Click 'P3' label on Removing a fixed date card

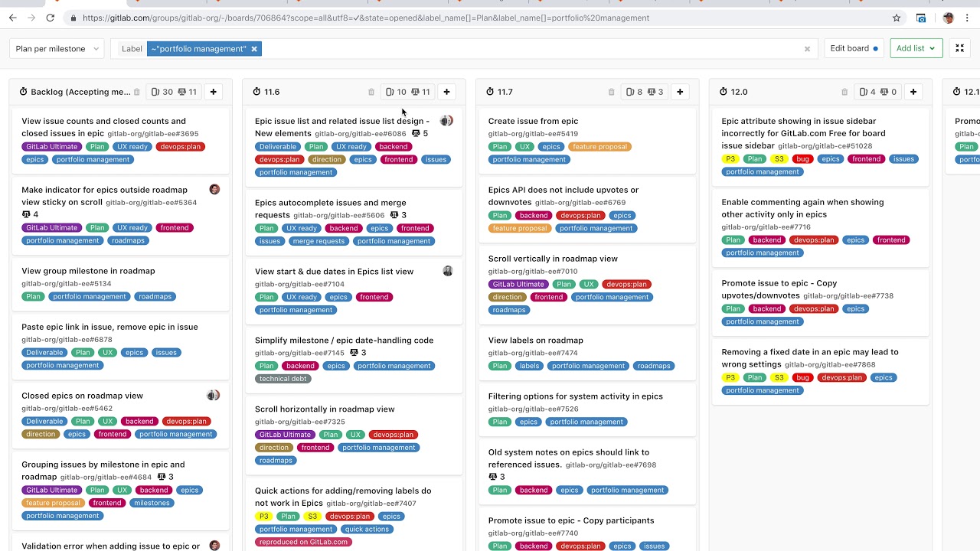tap(730, 378)
